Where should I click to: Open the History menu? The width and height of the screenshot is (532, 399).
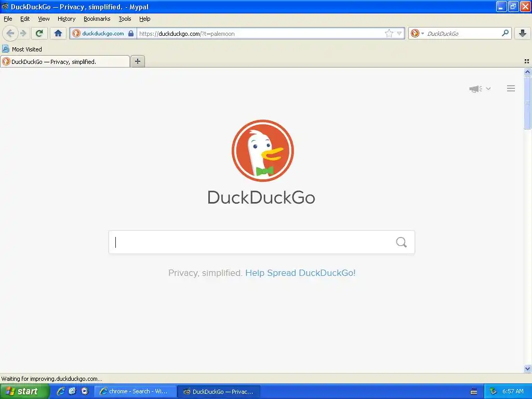pos(66,19)
